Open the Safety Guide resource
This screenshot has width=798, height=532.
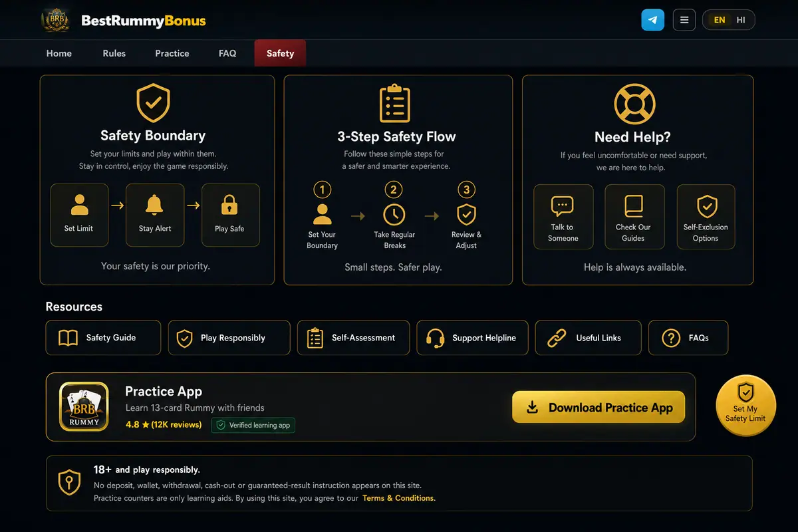tap(103, 338)
